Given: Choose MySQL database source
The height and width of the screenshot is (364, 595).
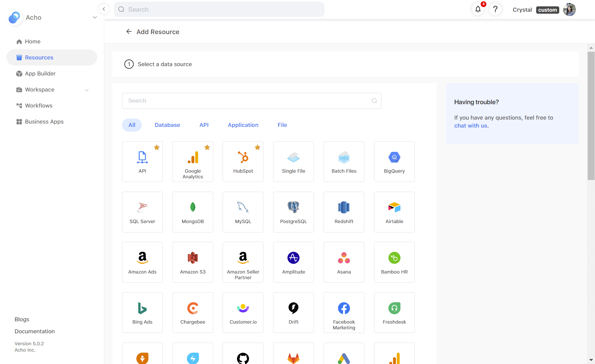Looking at the screenshot, I should (243, 212).
